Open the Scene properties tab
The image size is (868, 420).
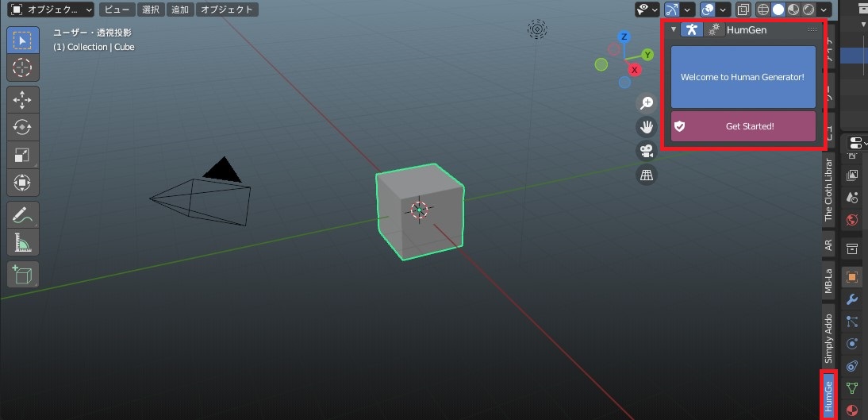(x=852, y=197)
